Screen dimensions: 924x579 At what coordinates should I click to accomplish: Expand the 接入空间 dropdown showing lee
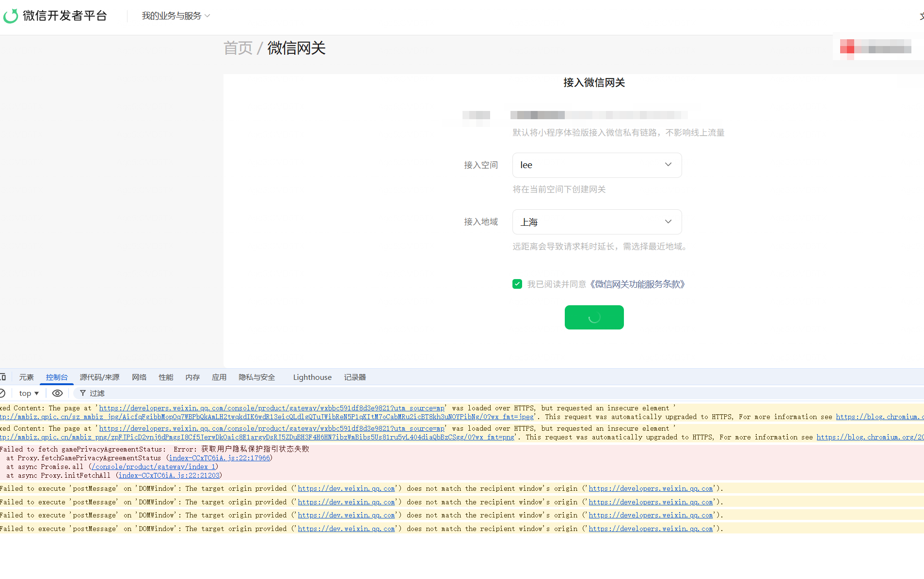click(597, 165)
